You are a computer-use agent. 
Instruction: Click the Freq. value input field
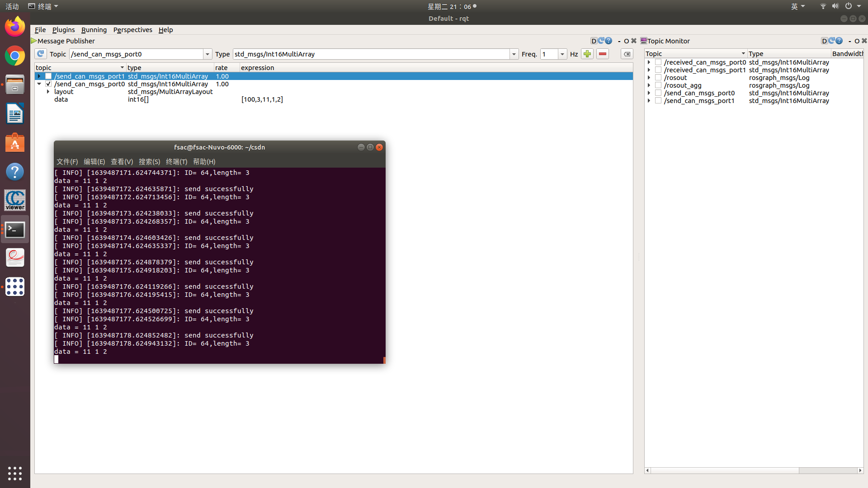[549, 54]
